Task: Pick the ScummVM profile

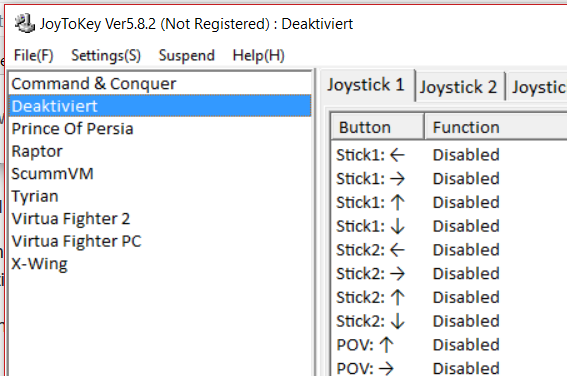Action: pos(160,174)
